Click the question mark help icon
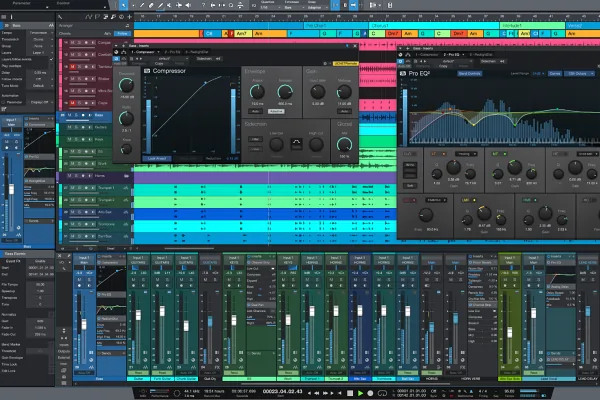 pos(203,5)
